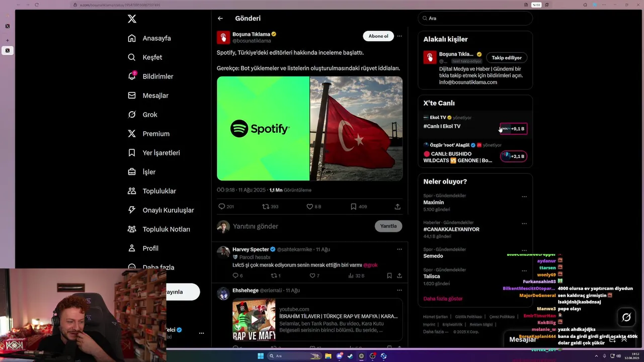The image size is (644, 362).
Task: Open more options for #CANAKKALEYANIYOR trend
Action: coord(524,223)
